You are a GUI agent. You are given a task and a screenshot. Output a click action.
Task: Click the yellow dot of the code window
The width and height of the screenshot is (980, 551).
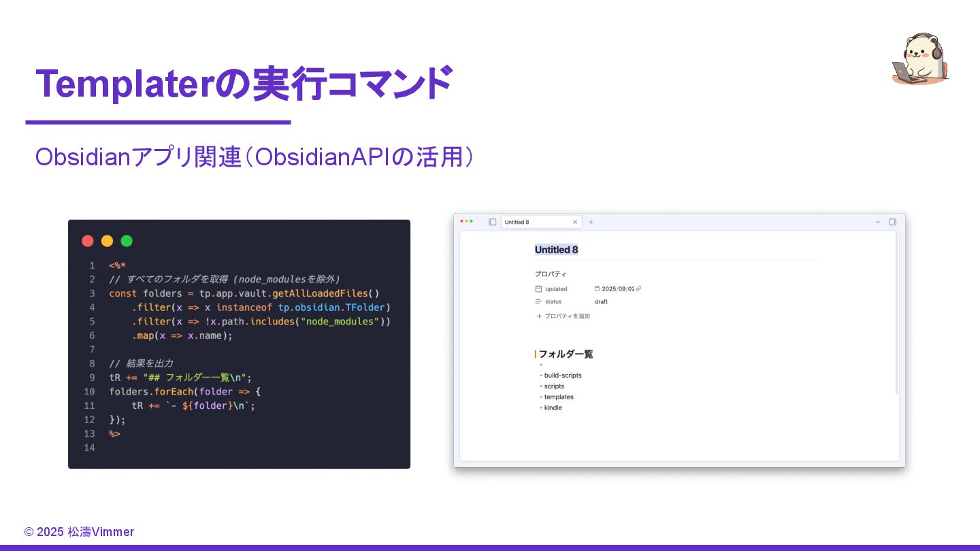click(x=107, y=241)
